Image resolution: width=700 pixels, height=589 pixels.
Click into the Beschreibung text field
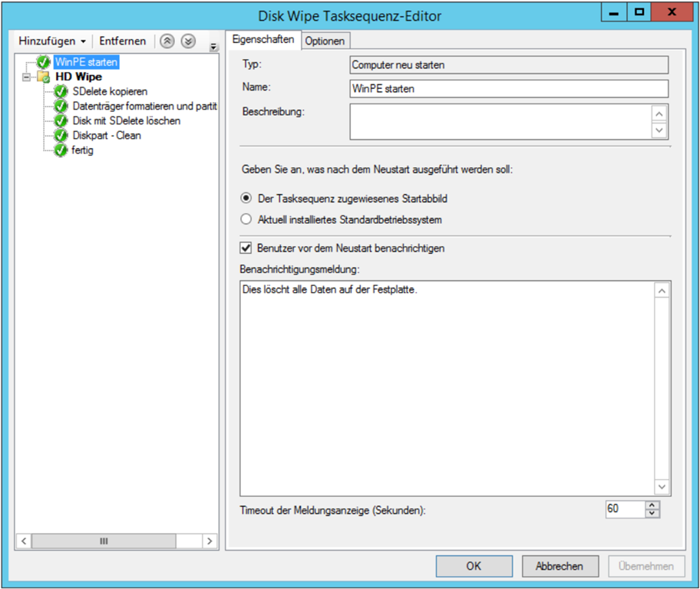499,122
